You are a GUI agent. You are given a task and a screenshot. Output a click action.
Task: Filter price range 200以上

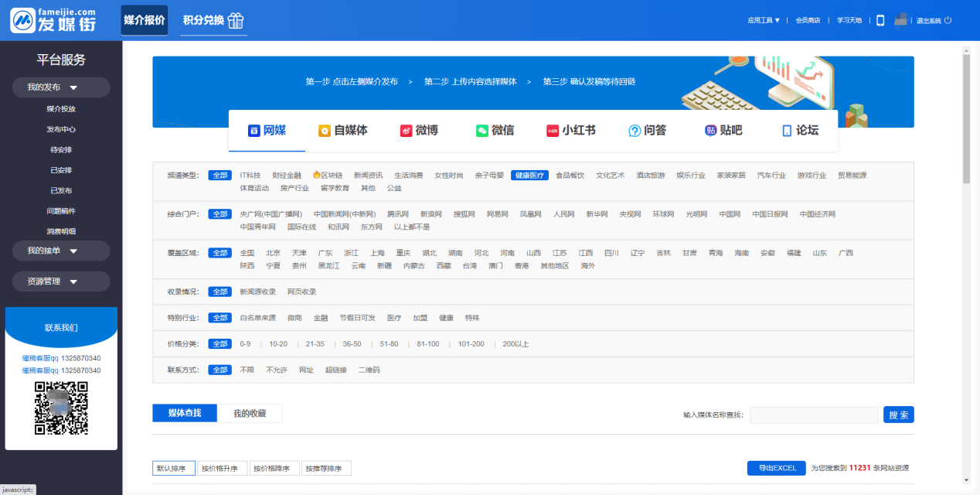coord(516,343)
